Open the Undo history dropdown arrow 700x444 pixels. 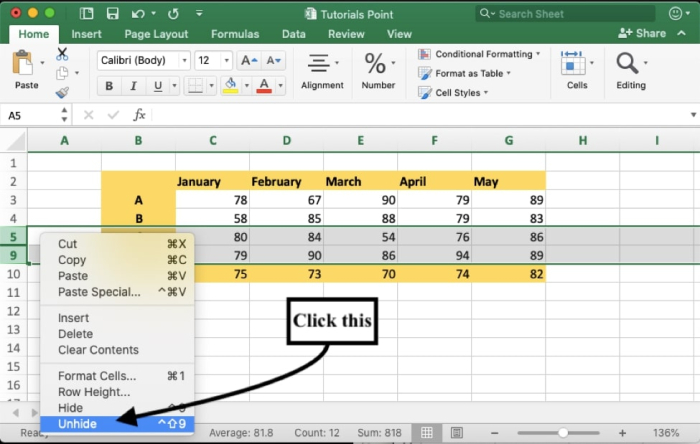[x=153, y=13]
